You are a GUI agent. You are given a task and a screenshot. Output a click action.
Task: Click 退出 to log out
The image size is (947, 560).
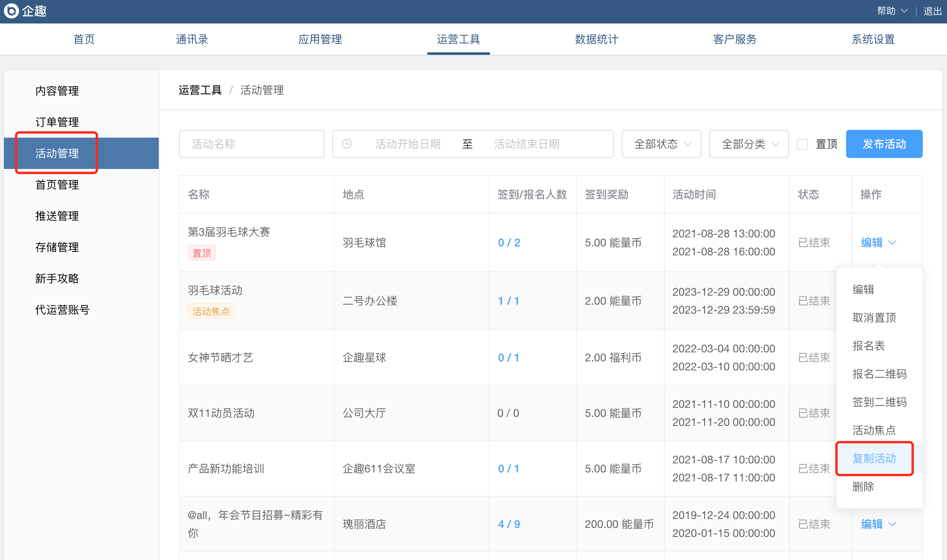click(933, 11)
